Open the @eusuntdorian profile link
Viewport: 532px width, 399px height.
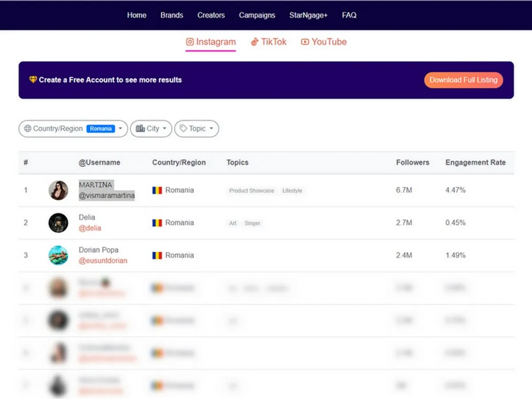point(103,261)
